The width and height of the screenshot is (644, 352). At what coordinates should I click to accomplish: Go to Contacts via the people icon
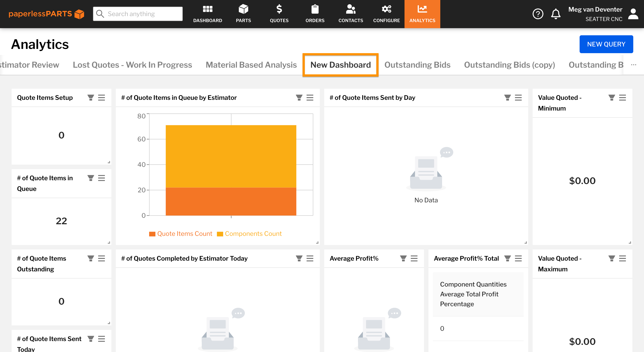pyautogui.click(x=350, y=14)
